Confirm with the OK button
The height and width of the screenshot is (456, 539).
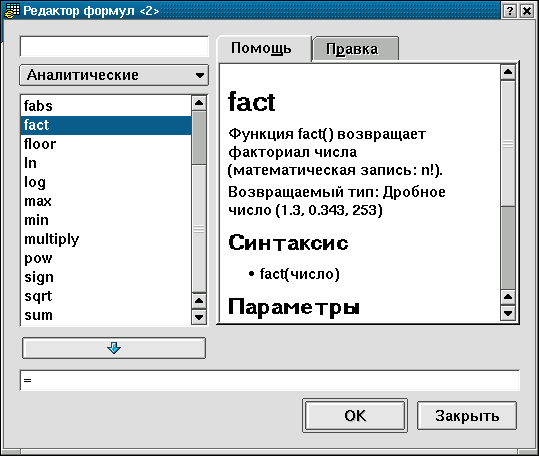pos(355,416)
